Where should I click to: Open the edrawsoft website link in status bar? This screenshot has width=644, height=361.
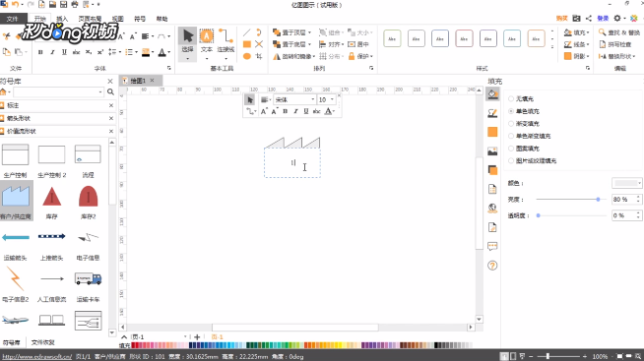[36, 356]
